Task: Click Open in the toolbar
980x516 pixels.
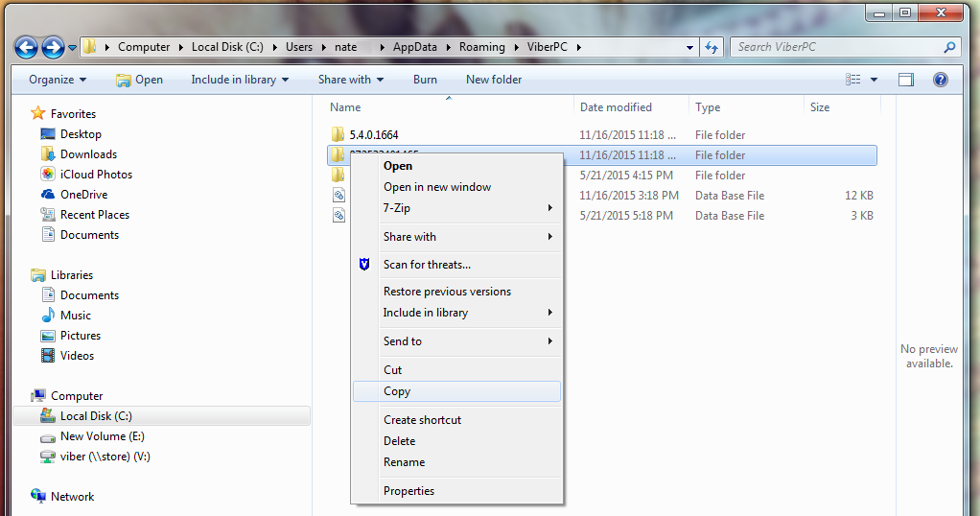Action: point(140,80)
